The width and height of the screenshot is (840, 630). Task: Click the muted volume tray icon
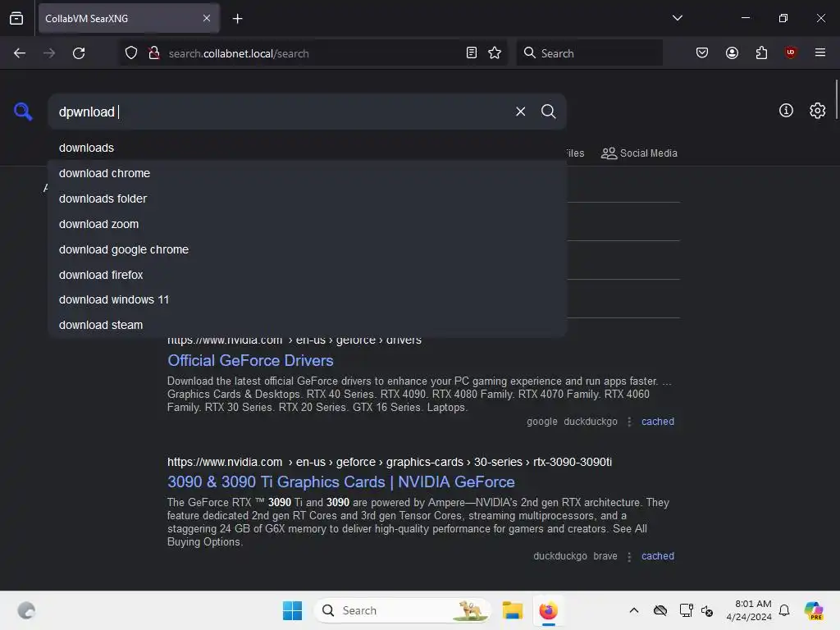pos(707,610)
